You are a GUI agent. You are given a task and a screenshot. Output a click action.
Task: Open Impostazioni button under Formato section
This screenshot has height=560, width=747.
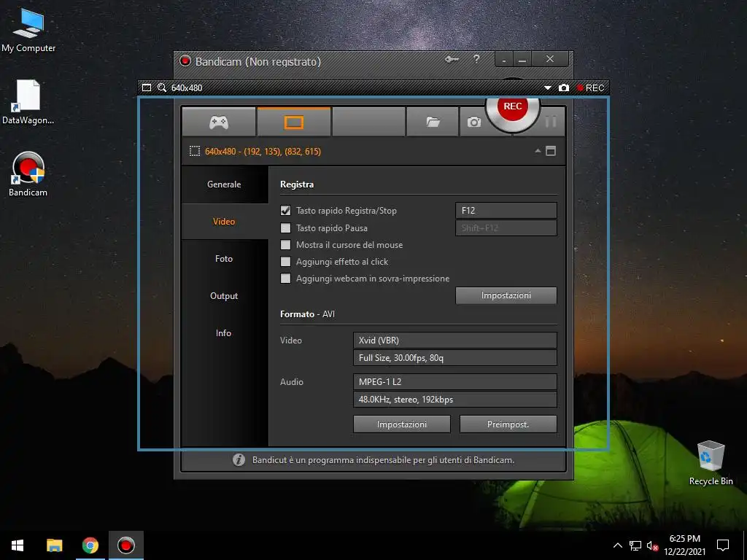(x=402, y=424)
